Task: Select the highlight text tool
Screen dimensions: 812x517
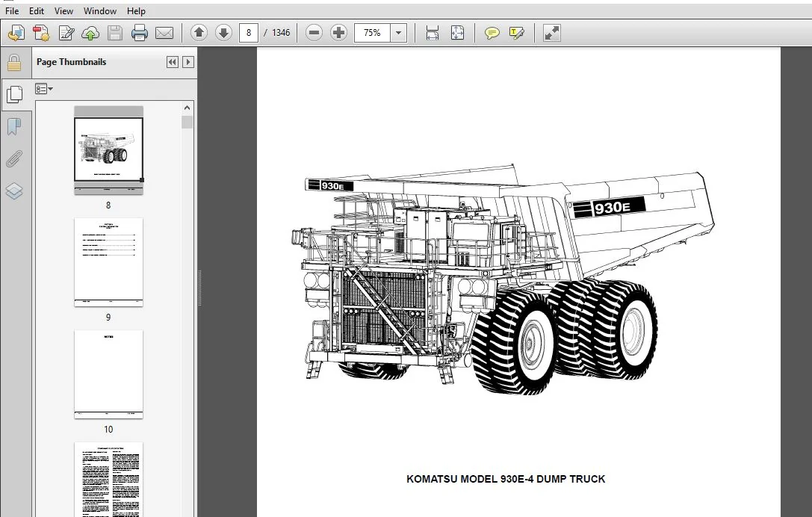Action: [516, 33]
